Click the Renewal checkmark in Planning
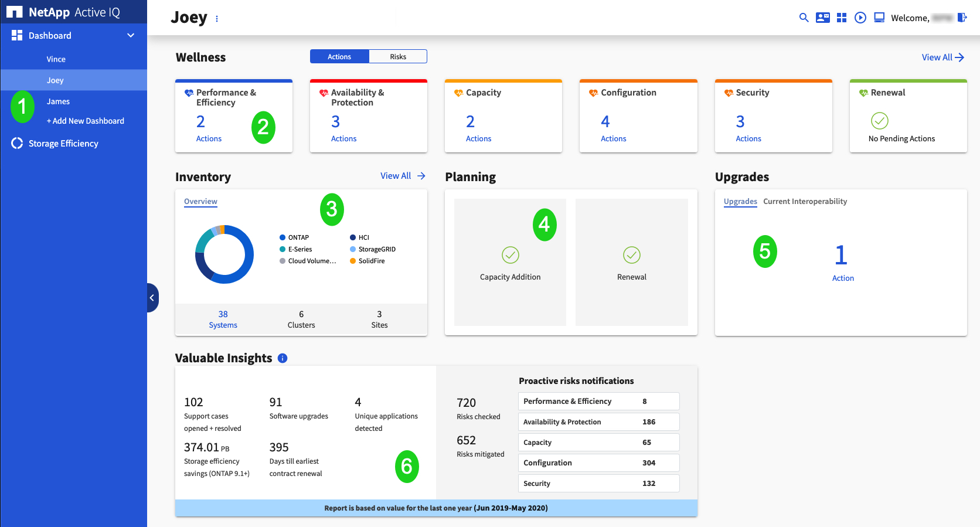Screen dimensions: 980x527 [x=632, y=255]
